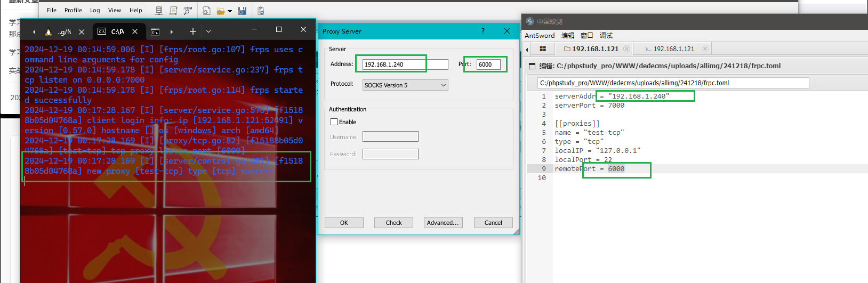Select the active C:\P command prompt tab
This screenshot has width=868, height=283.
pos(112,31)
